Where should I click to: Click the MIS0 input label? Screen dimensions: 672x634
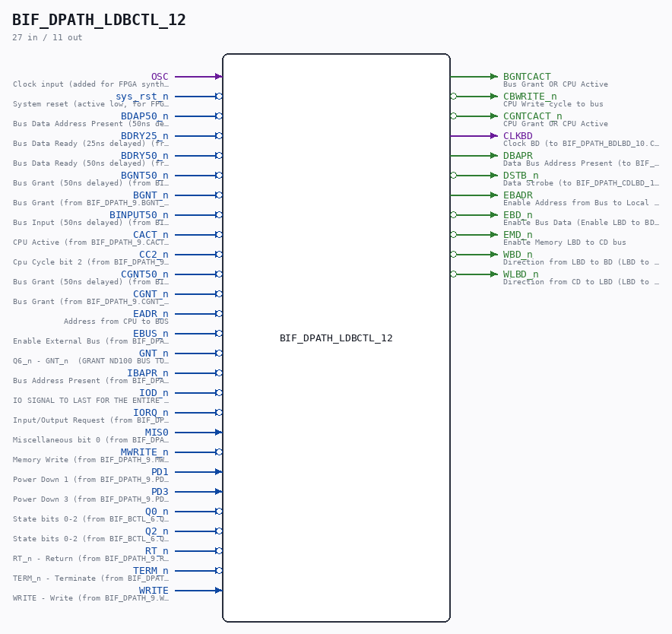pos(157,432)
